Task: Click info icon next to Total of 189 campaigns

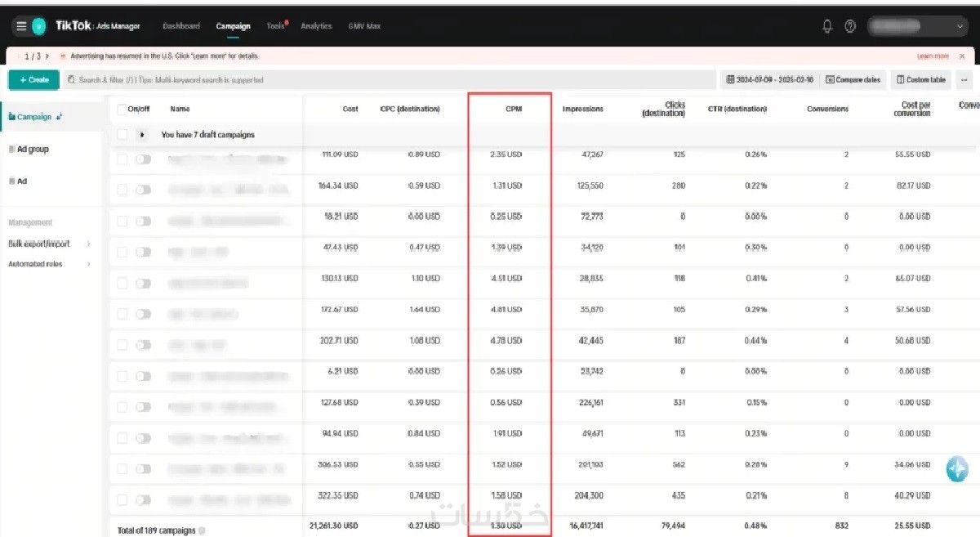Action: (202, 530)
